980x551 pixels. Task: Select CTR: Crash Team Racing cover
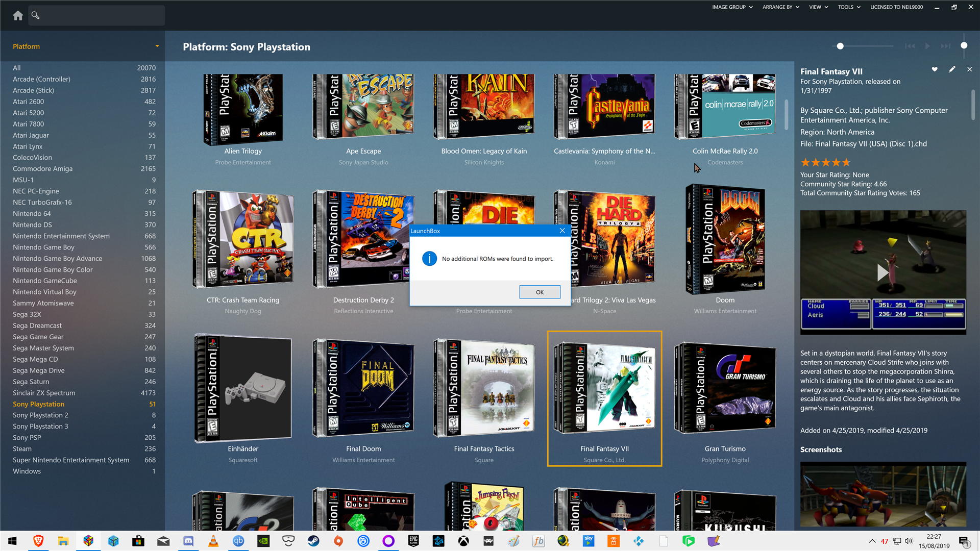click(243, 240)
